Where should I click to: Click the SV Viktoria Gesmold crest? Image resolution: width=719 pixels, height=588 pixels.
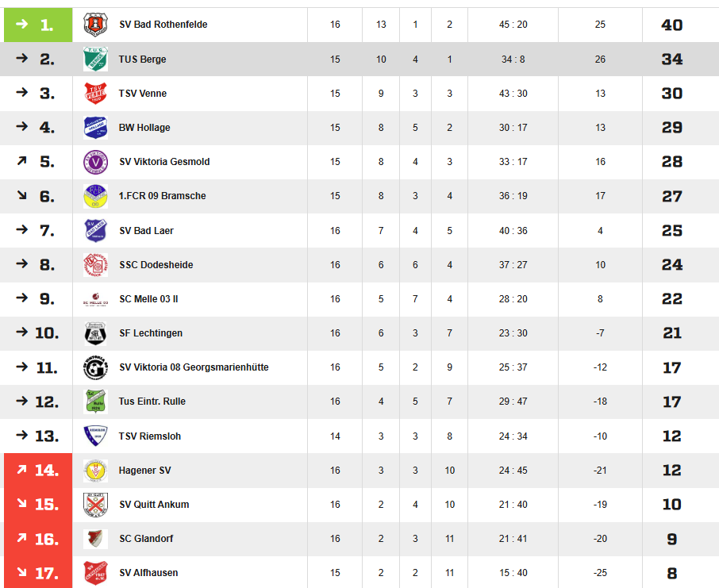click(x=95, y=162)
